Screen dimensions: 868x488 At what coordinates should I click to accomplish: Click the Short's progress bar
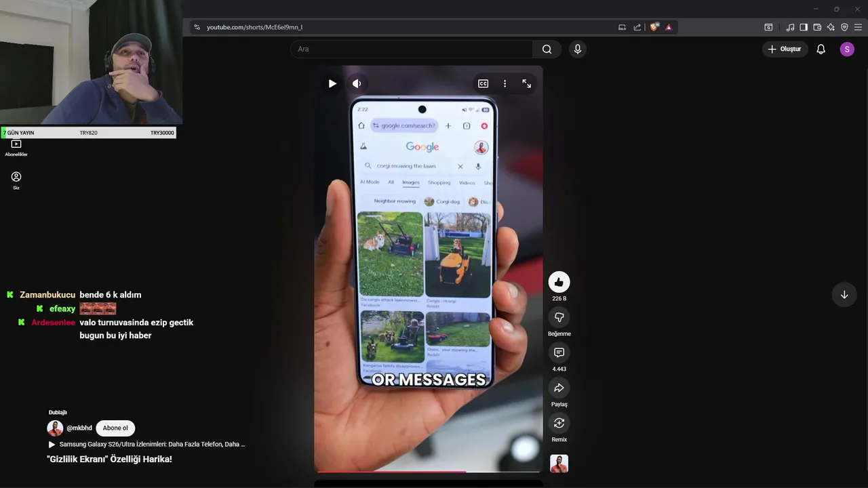pos(428,471)
